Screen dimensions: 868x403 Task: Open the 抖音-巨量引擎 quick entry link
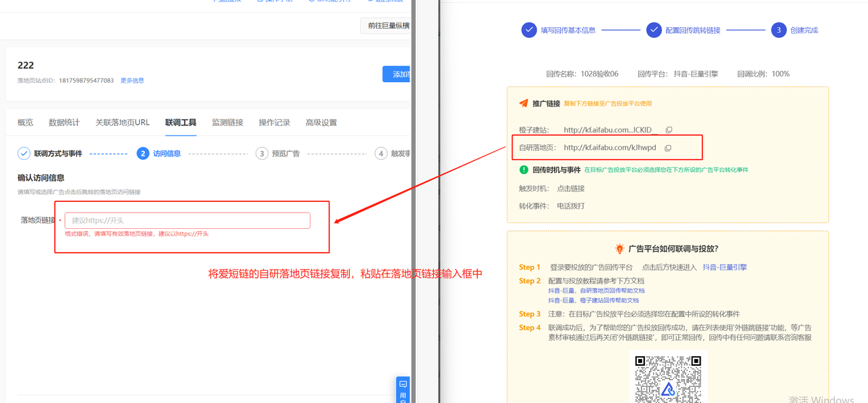click(724, 268)
